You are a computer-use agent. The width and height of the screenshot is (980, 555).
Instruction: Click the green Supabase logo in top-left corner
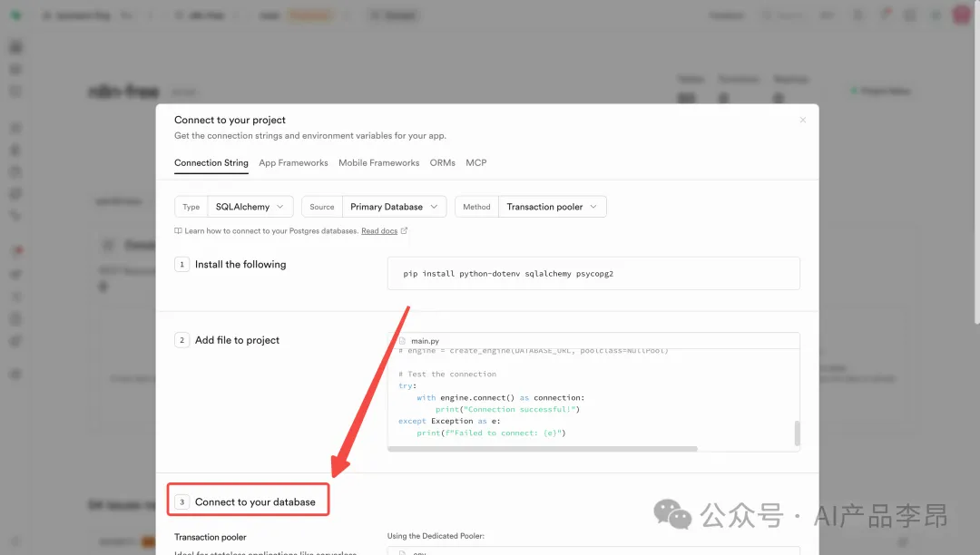[16, 15]
